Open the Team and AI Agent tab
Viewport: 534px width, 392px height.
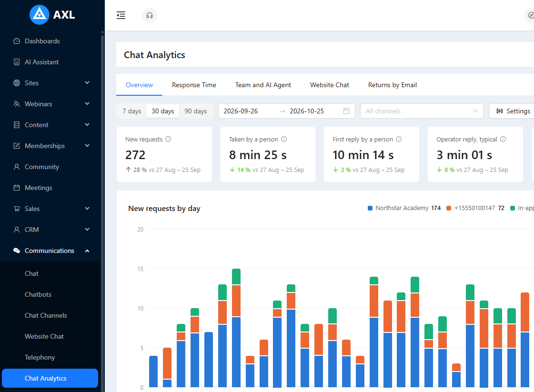pyautogui.click(x=263, y=85)
